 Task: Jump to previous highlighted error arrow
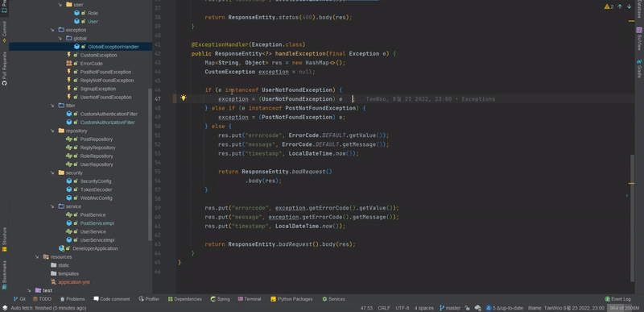[x=620, y=6]
